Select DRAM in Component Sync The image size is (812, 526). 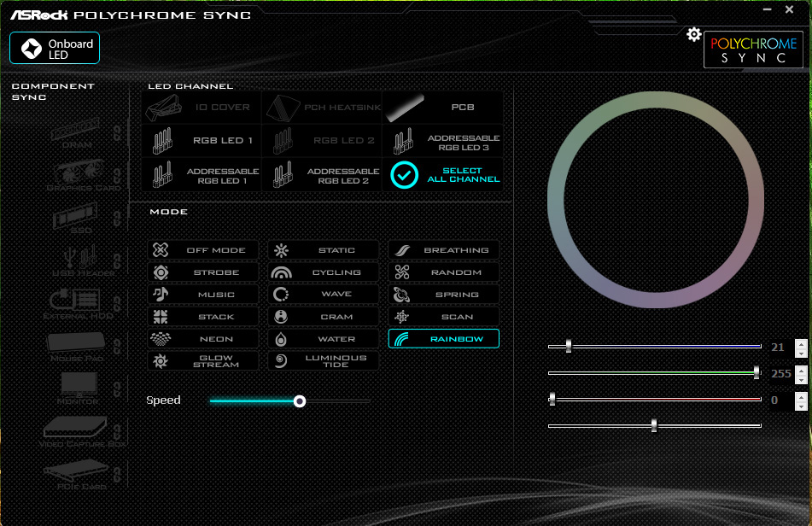pyautogui.click(x=76, y=133)
